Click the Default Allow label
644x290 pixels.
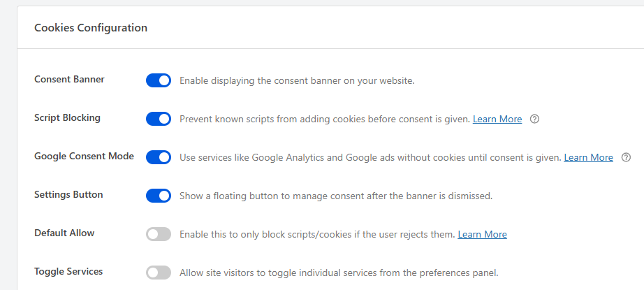pos(64,233)
